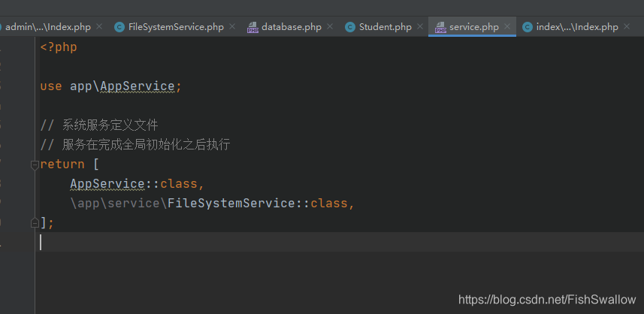Switch to the admin\...\Index.php tab

(x=47, y=27)
